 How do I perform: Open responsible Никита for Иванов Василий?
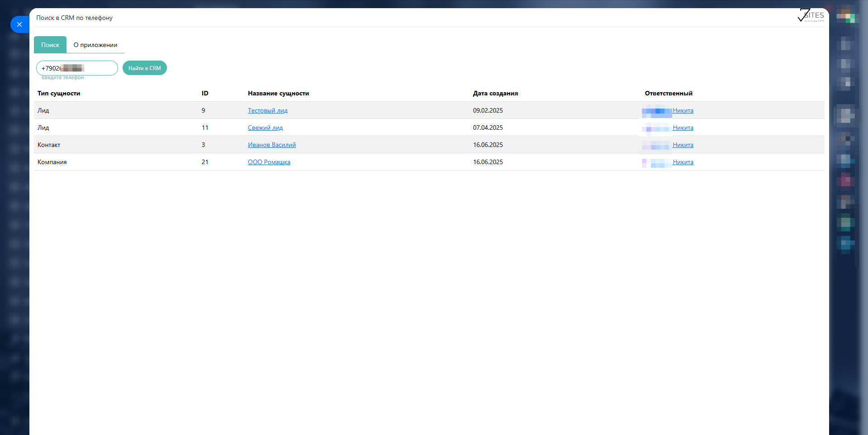click(x=683, y=145)
